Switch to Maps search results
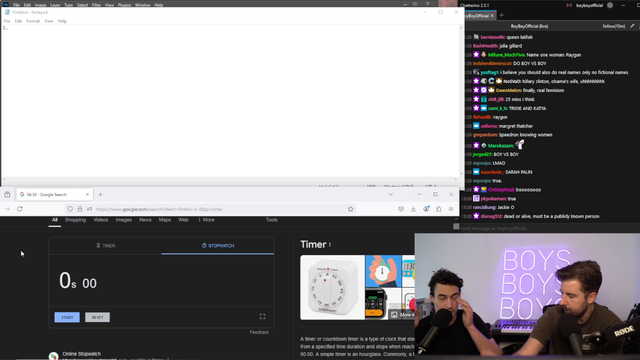 tap(165, 220)
